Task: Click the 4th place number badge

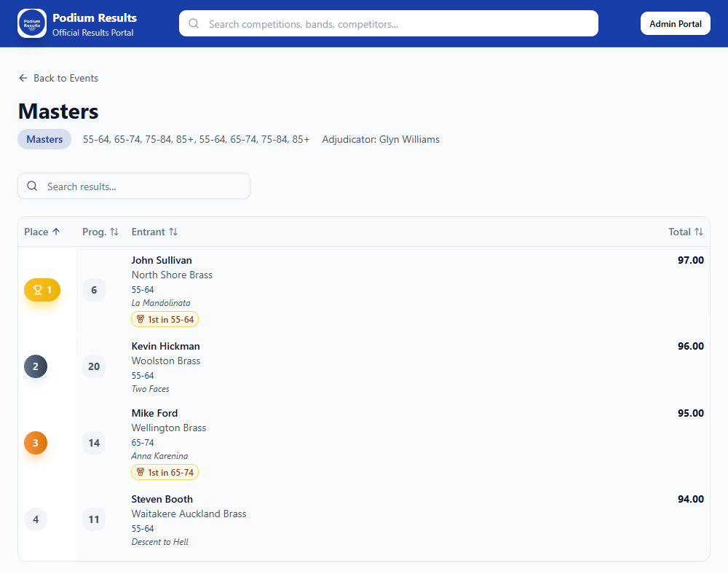Action: (36, 519)
